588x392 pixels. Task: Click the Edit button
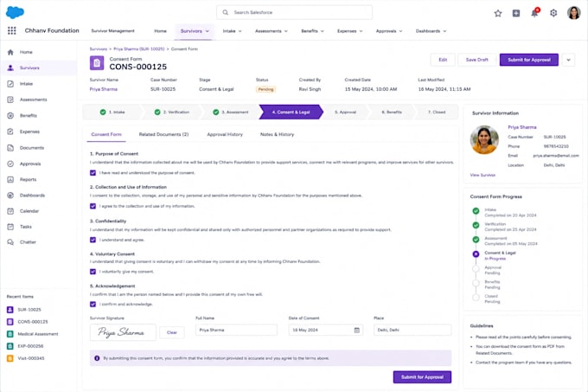pyautogui.click(x=443, y=60)
